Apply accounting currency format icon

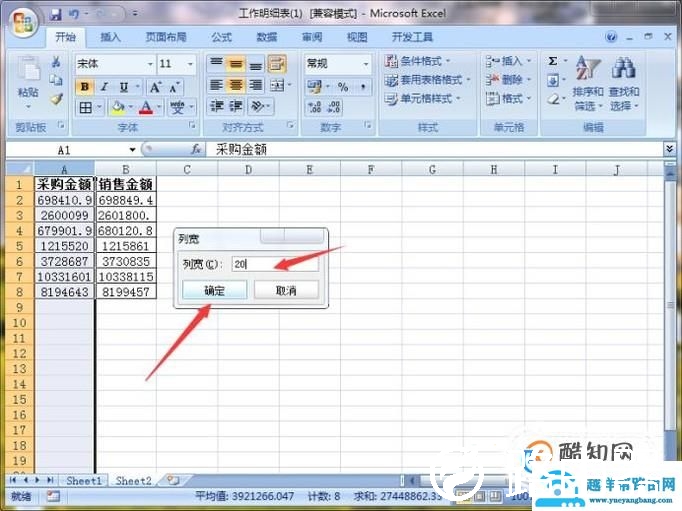[314, 87]
